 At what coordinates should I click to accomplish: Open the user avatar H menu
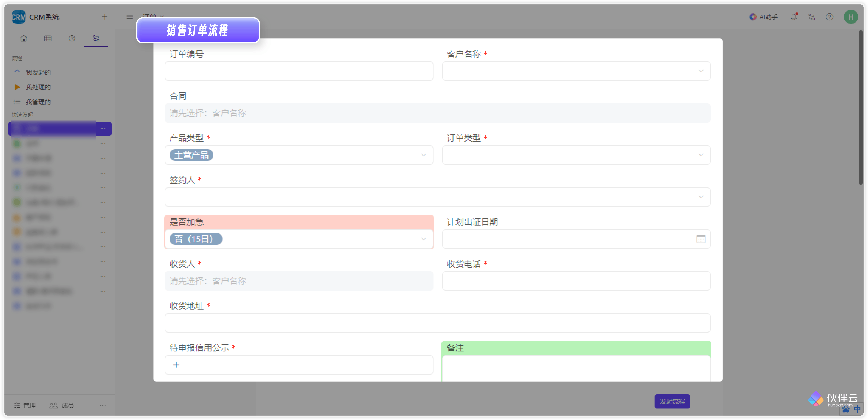851,17
